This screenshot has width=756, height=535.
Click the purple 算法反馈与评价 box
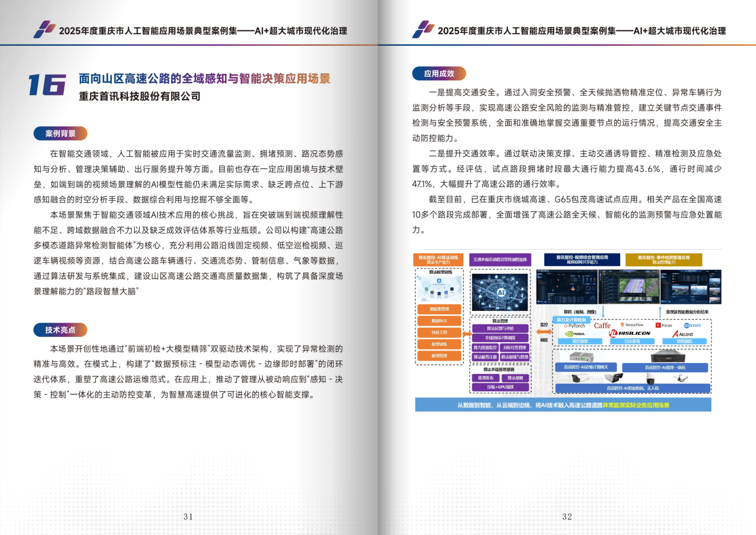[500, 328]
